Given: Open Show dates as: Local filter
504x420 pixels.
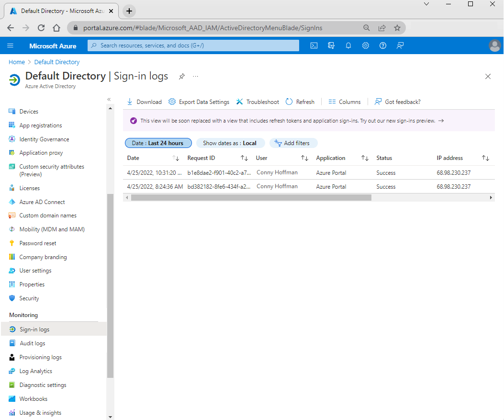Looking at the screenshot, I should 230,143.
